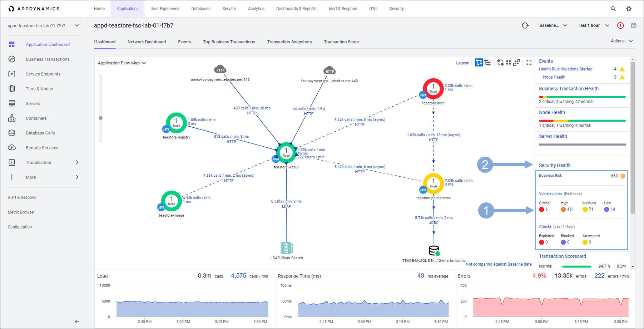Click the red teastore-auth node
The width and height of the screenshot is (644, 329).
434,88
